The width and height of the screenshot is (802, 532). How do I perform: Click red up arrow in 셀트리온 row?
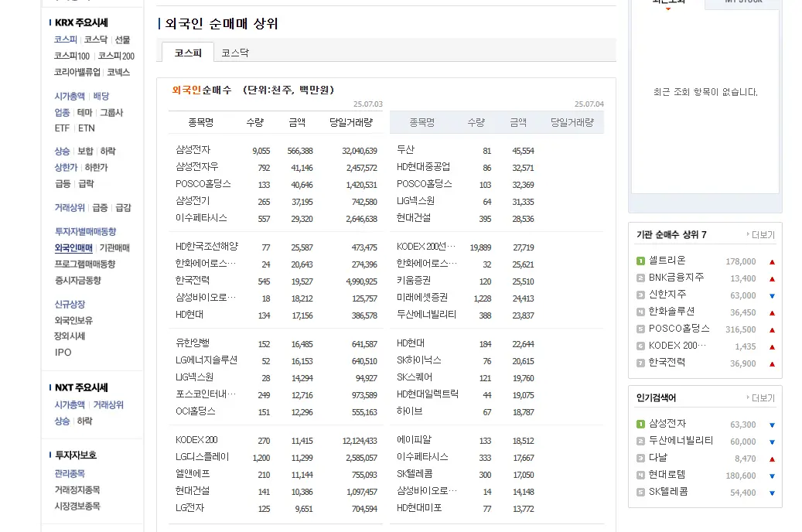tap(773, 262)
